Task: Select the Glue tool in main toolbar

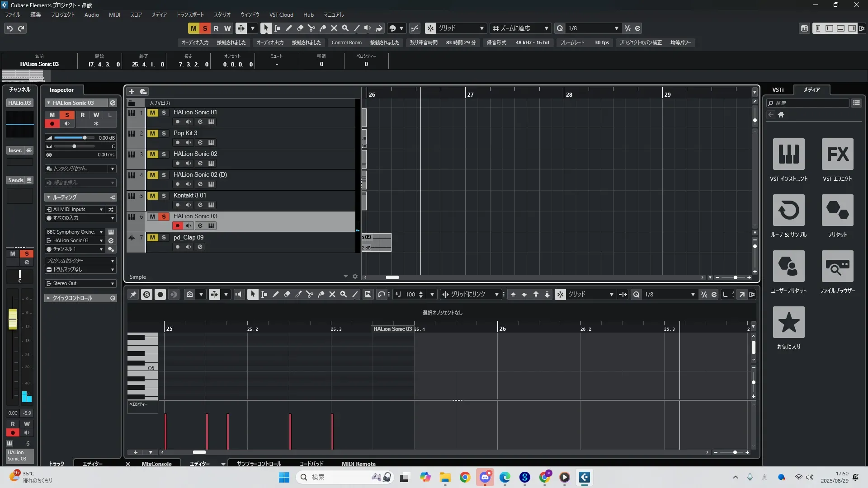Action: 322,28
